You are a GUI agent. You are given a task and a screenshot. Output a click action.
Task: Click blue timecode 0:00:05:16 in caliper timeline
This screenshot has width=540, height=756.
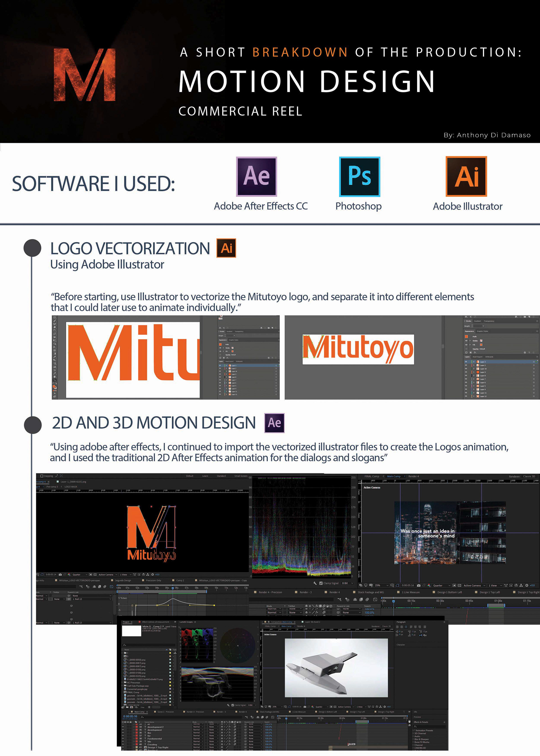coord(130,716)
